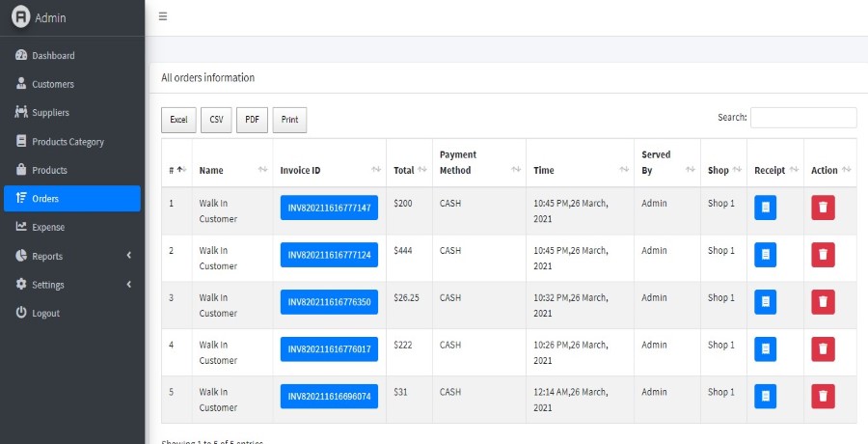Delete the $26.25 order
The image size is (868, 444).
point(824,301)
